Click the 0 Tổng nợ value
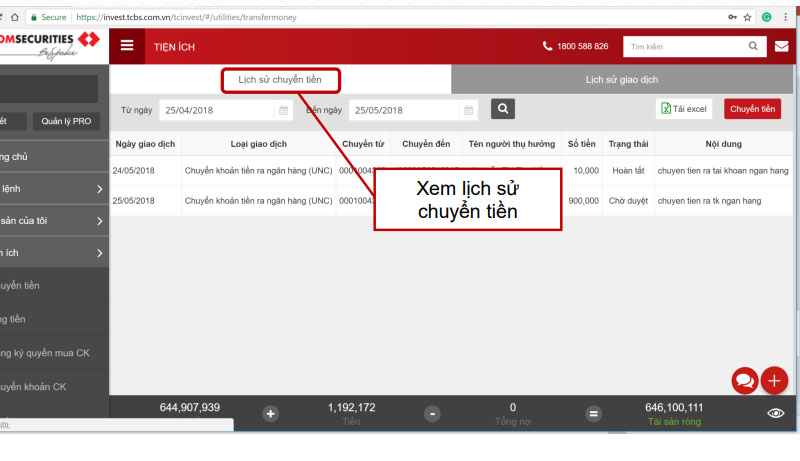Viewport: 800px width, 461px height. point(513,407)
